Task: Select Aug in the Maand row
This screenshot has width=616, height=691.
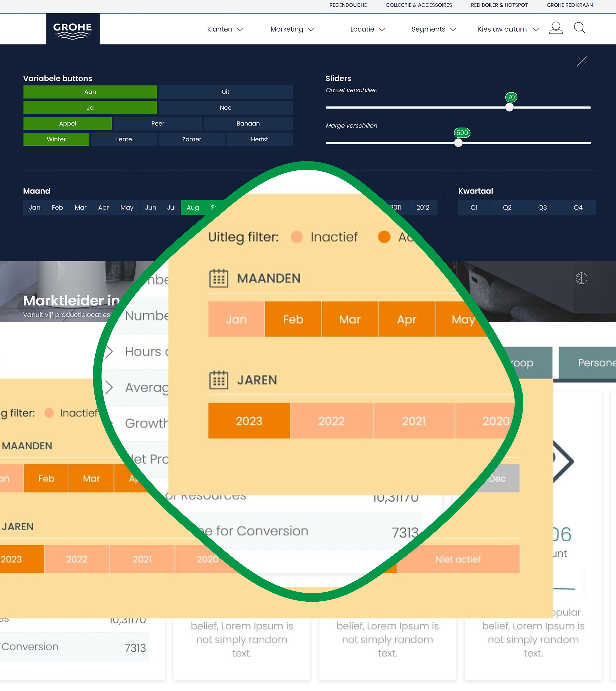Action: [192, 207]
